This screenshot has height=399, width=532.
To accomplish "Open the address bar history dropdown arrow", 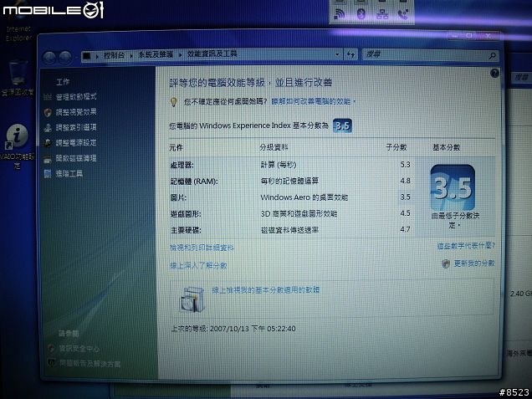I will pyautogui.click(x=337, y=54).
